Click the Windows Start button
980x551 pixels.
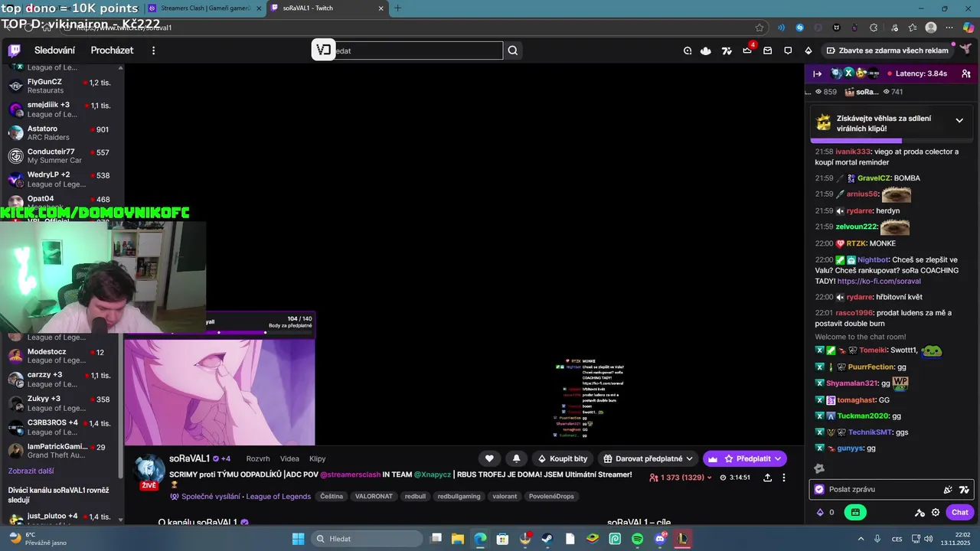click(x=299, y=539)
